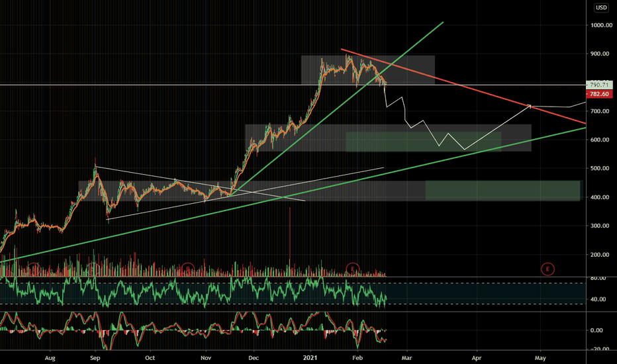
Task: Click the Nov label on time axis
Action: (206, 358)
